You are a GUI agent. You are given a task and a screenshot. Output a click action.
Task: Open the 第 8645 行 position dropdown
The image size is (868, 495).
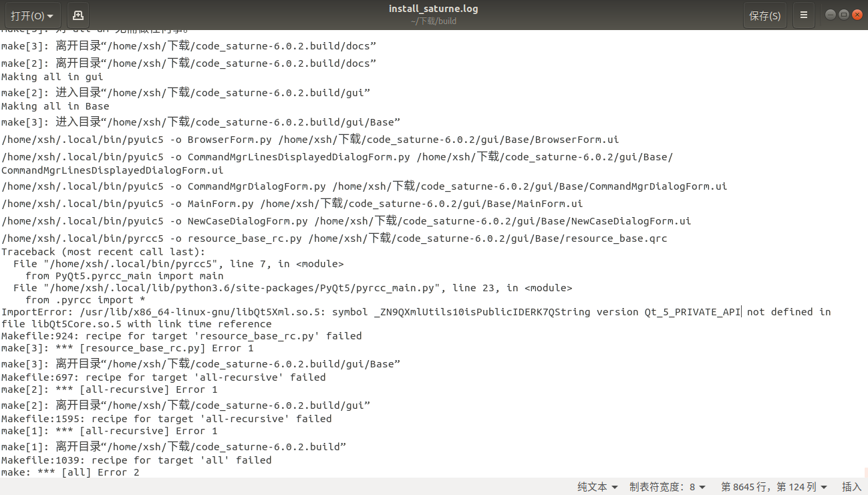click(774, 487)
